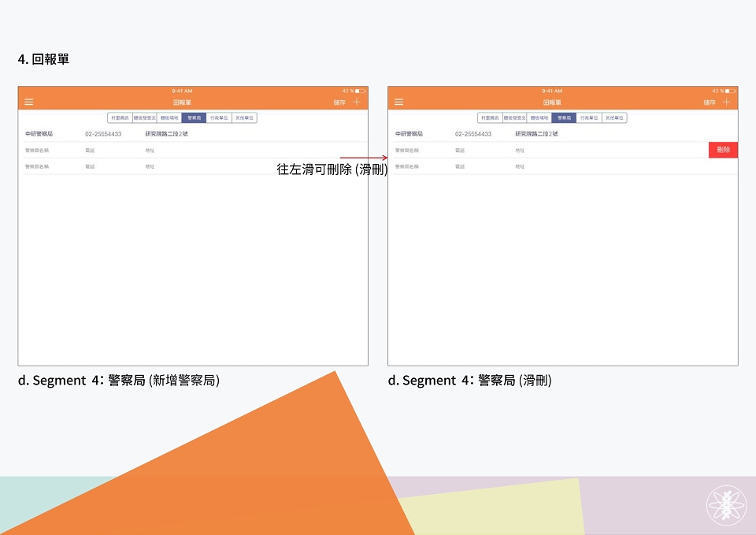756x535 pixels.
Task: Tap plus icon in 新增警察局 mockup header
Action: [x=356, y=102]
